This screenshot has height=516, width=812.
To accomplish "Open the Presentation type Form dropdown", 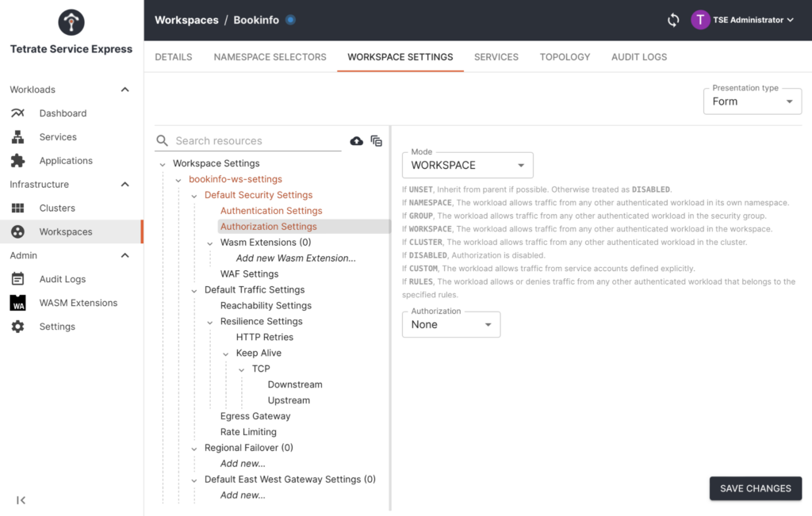I will (752, 101).
